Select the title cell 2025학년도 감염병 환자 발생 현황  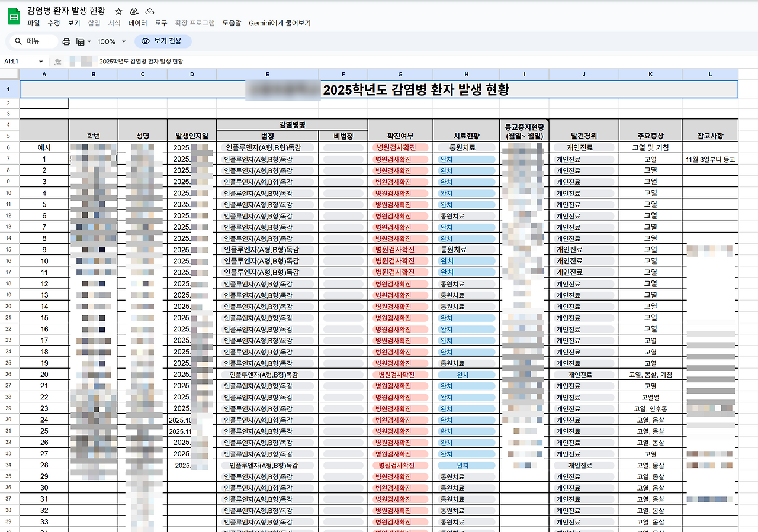click(x=379, y=89)
